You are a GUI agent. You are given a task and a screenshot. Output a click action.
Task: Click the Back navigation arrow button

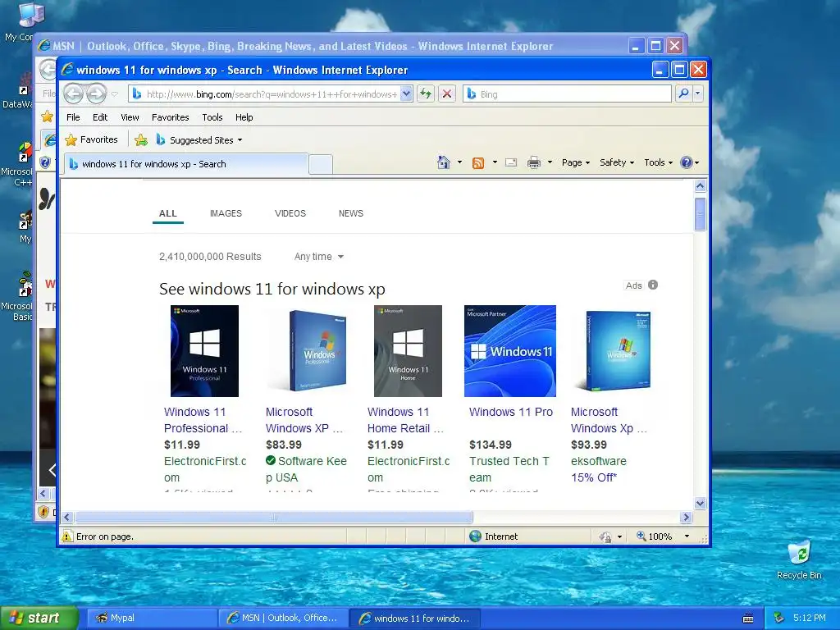[73, 94]
